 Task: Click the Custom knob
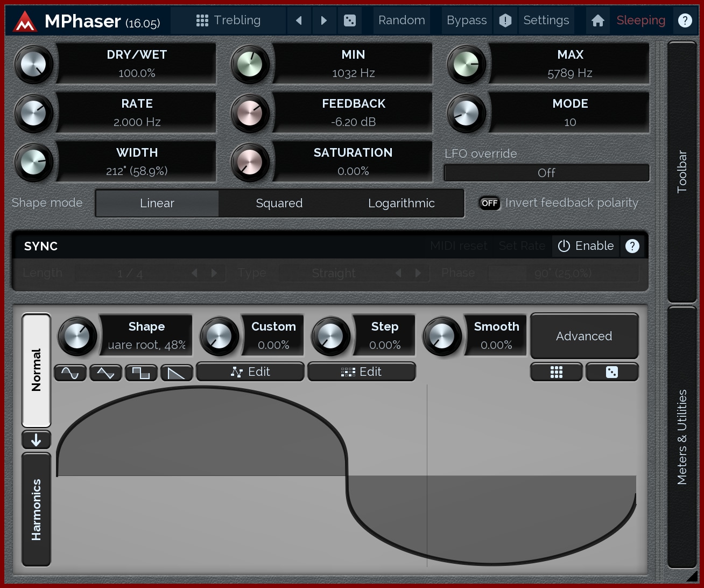[219, 336]
